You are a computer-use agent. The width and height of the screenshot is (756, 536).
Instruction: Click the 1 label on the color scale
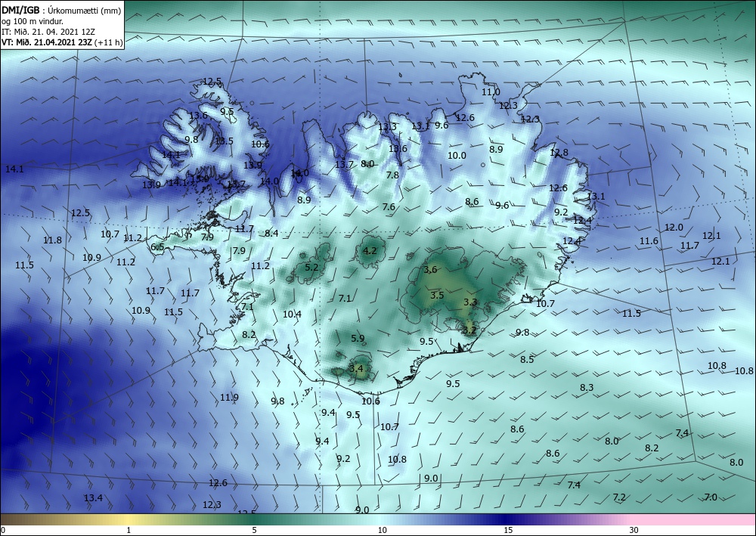[x=129, y=530]
